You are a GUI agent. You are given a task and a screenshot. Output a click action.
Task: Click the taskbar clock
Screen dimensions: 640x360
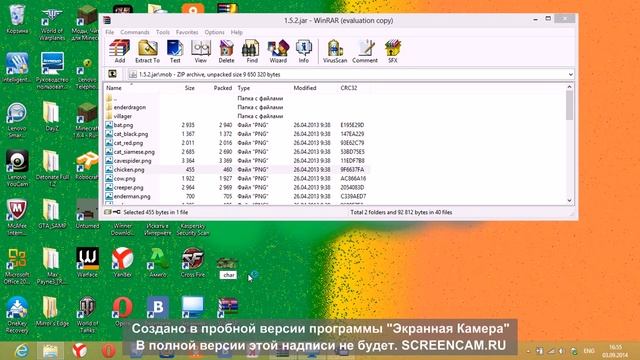[x=616, y=351]
